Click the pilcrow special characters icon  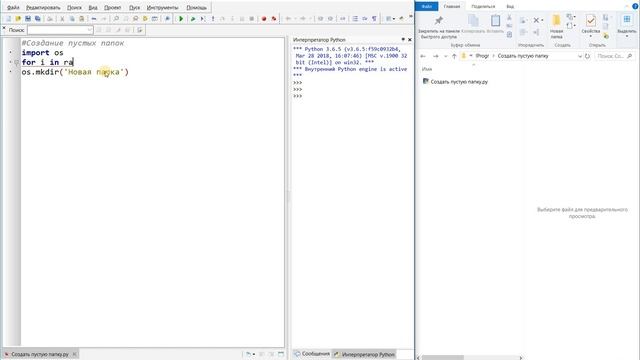[x=374, y=19]
